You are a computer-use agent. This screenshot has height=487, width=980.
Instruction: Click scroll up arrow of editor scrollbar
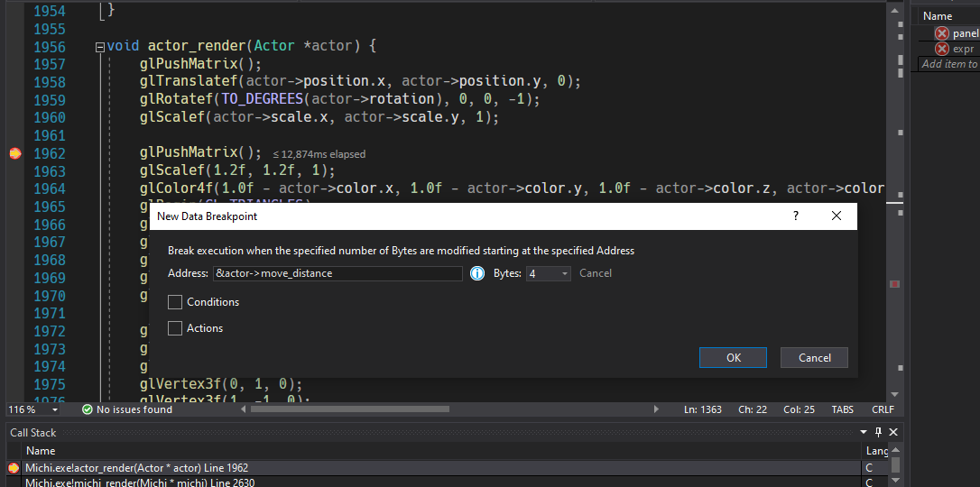coord(893,11)
